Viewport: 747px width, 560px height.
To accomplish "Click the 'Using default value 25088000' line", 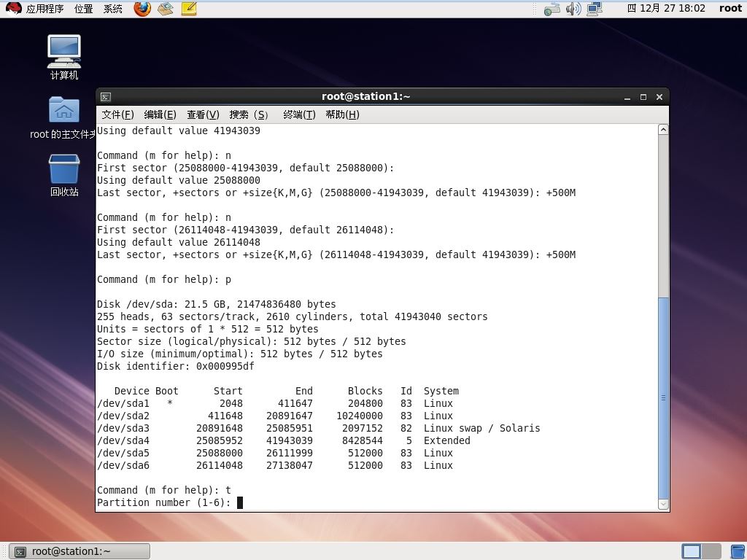I will pos(179,181).
